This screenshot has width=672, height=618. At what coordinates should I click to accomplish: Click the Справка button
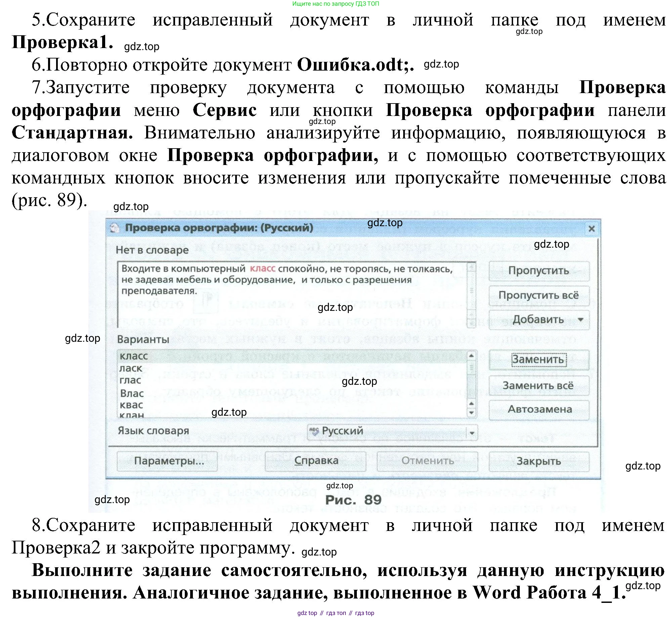315,461
